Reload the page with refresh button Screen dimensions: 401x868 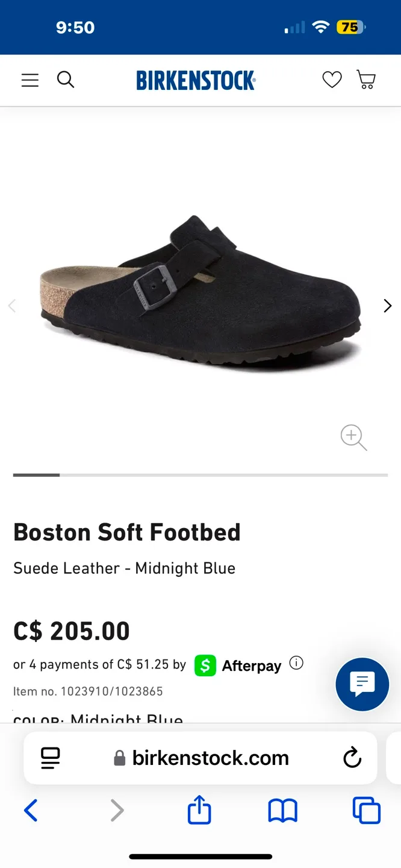[x=352, y=758]
